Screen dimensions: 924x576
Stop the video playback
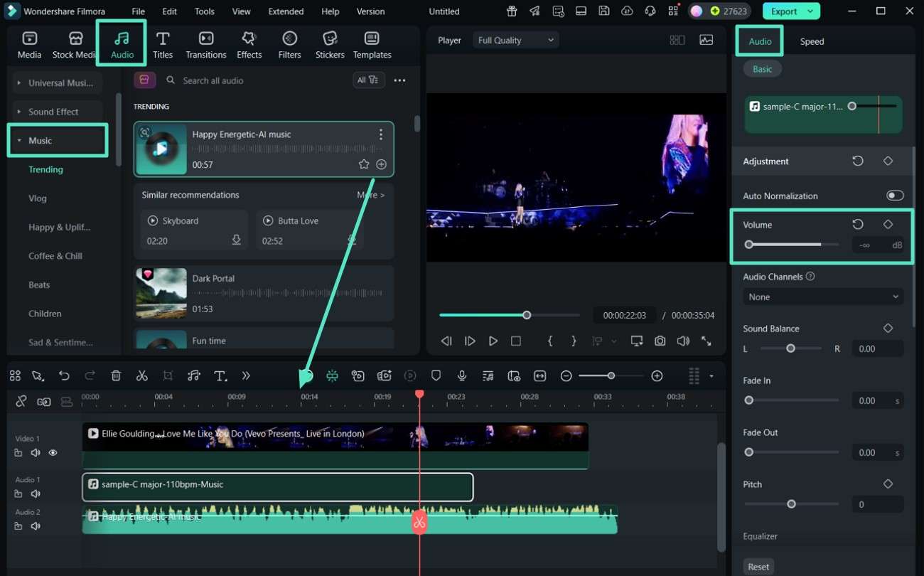(516, 341)
